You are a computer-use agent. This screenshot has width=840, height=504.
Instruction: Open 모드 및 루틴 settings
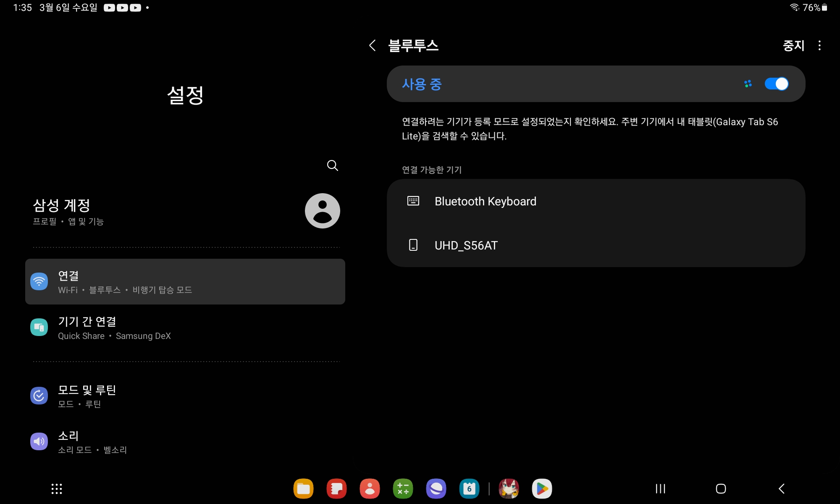185,396
